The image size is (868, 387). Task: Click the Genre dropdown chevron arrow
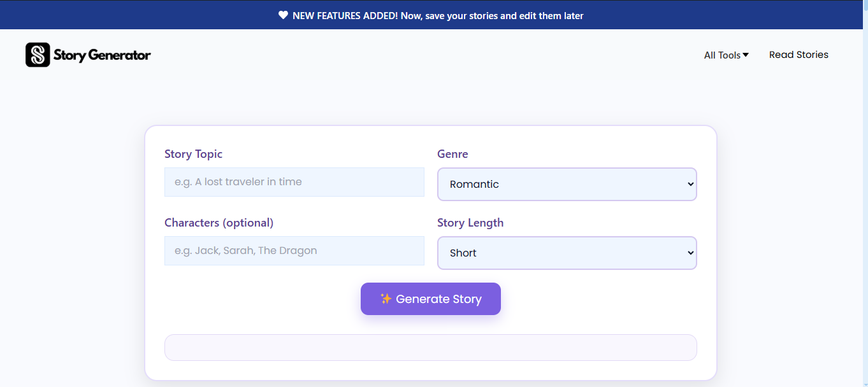pos(690,184)
